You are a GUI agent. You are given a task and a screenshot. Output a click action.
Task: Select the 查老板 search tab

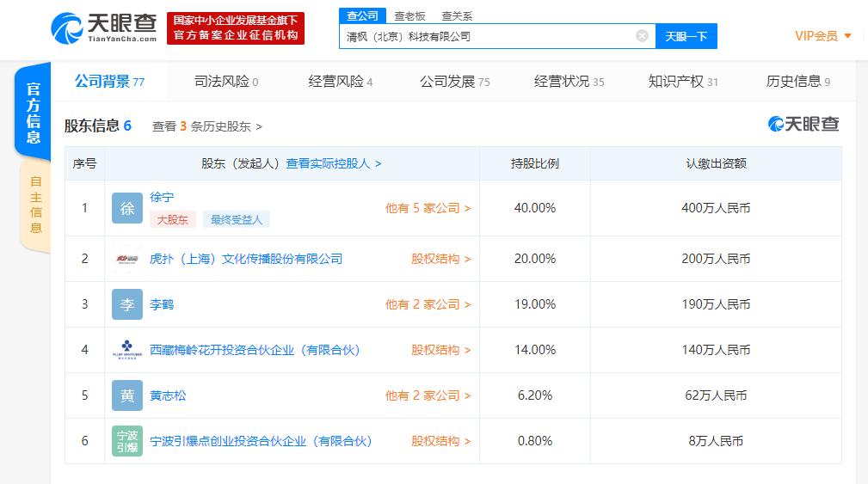click(x=409, y=16)
